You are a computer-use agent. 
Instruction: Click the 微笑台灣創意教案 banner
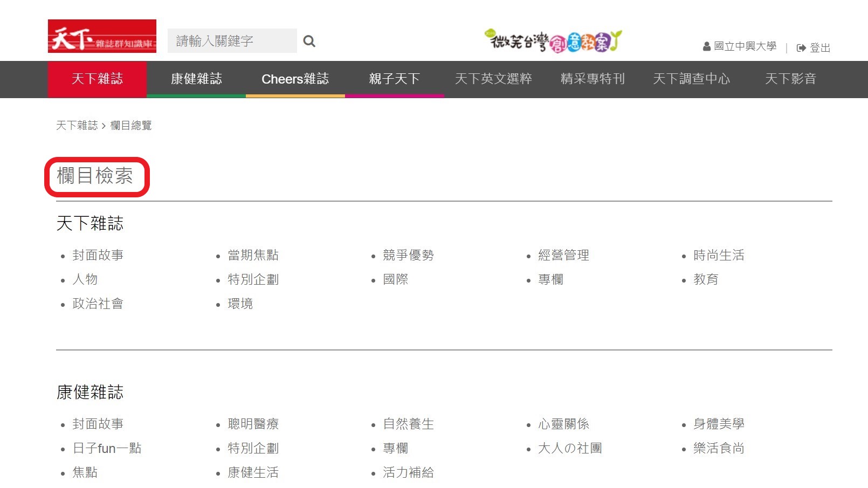point(553,41)
